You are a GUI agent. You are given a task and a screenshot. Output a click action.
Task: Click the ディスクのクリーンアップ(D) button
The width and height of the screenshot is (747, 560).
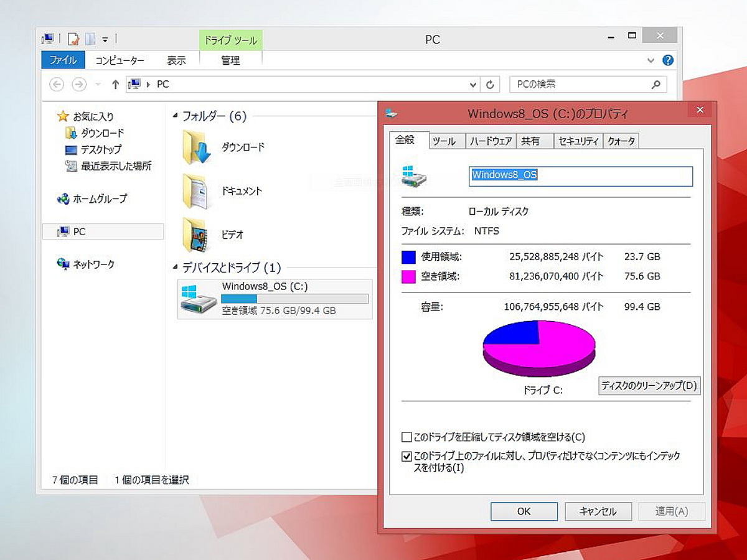point(649,386)
